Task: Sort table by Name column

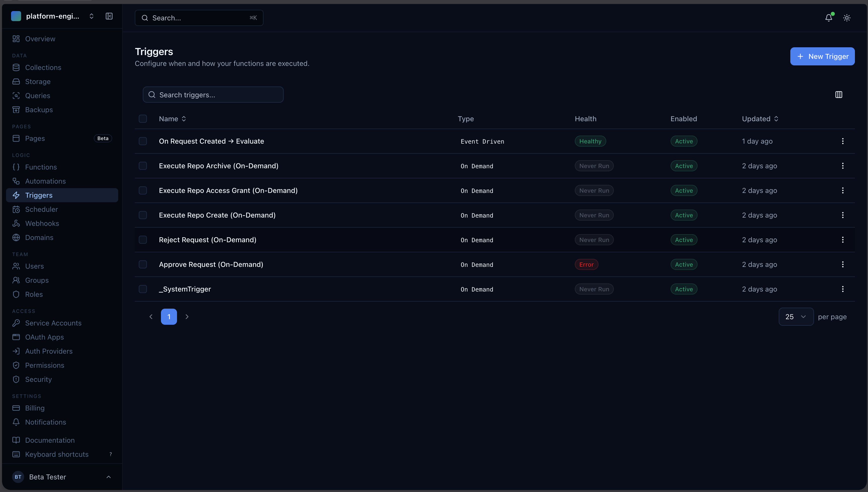Action: [x=172, y=119]
